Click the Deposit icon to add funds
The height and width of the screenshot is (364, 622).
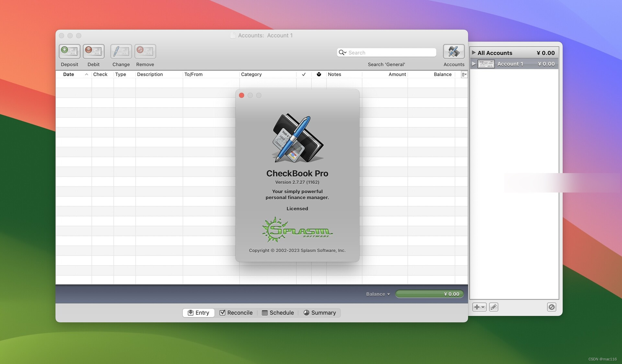click(x=69, y=51)
